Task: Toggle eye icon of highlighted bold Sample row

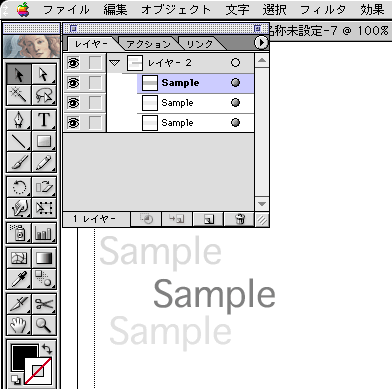Action: click(73, 83)
